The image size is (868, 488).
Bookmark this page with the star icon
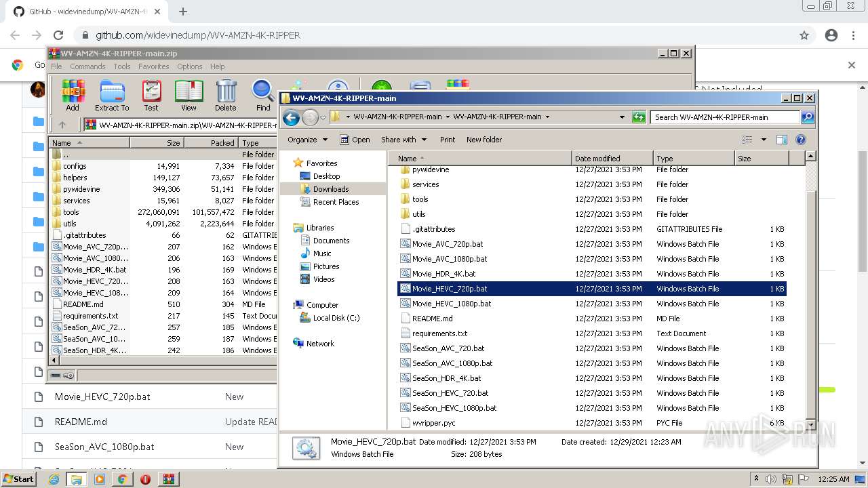pos(804,35)
